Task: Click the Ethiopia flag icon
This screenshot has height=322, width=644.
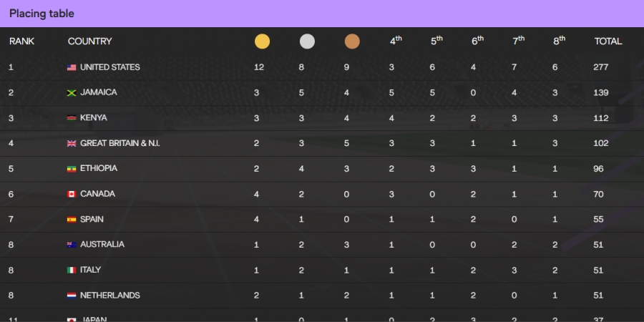Action: (72, 169)
